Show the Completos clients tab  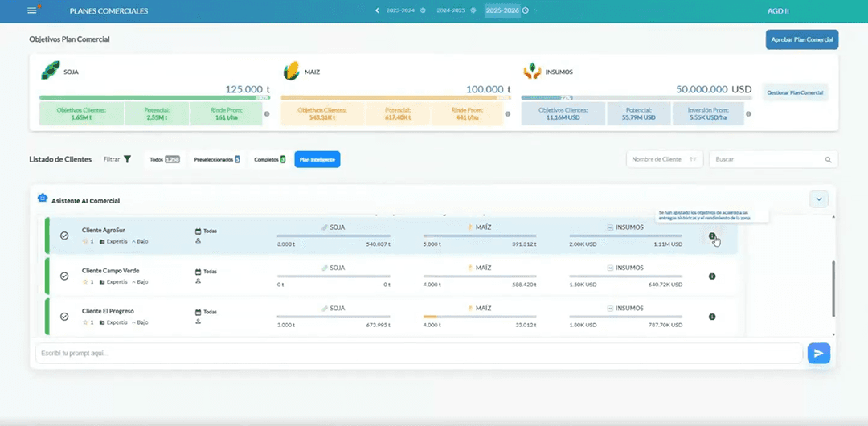[x=269, y=159]
